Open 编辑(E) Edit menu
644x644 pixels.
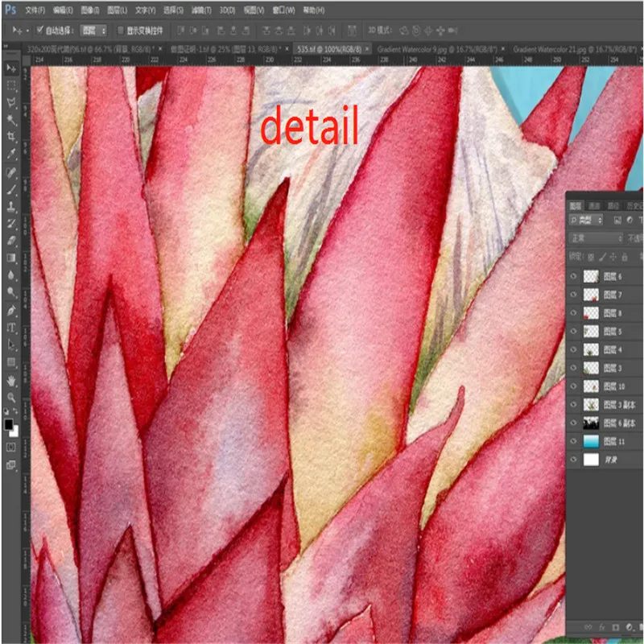(63, 10)
